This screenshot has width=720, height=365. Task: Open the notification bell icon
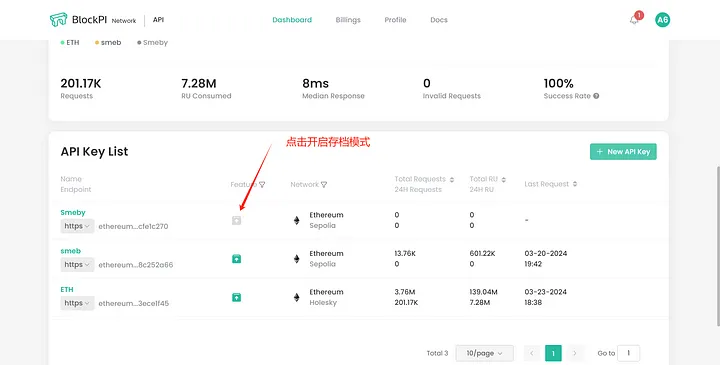coord(634,20)
